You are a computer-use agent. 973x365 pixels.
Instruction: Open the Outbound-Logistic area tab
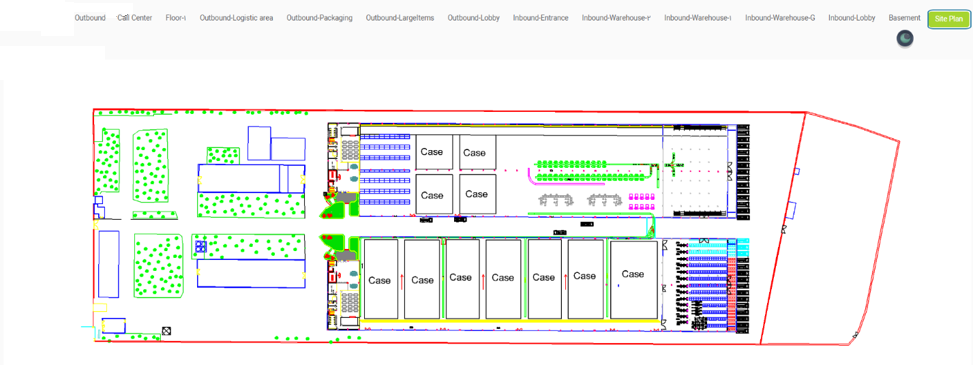[236, 18]
